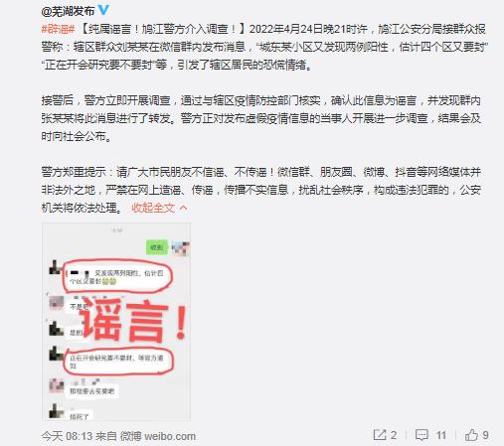Click the 收起全文 link
504x446 pixels.
(153, 208)
